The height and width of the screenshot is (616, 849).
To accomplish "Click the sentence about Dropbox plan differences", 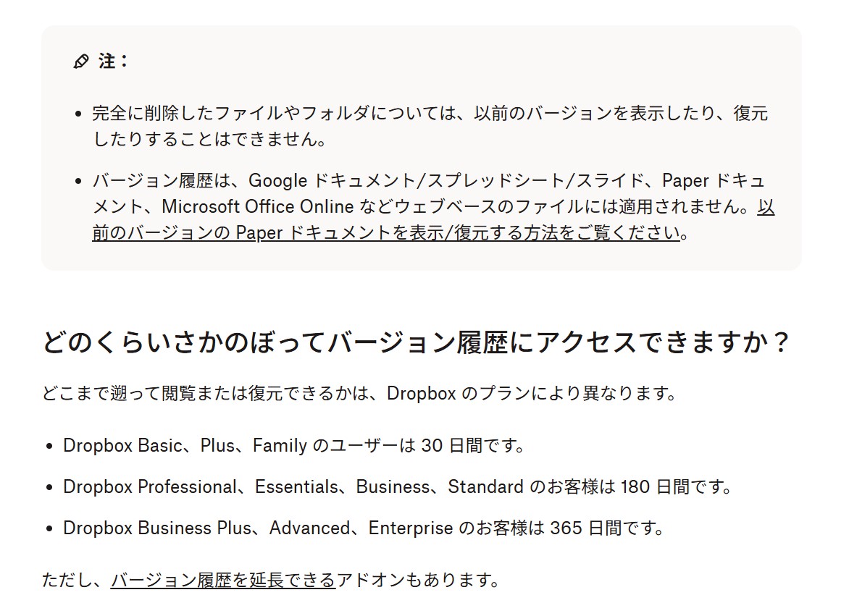I will click(x=360, y=393).
